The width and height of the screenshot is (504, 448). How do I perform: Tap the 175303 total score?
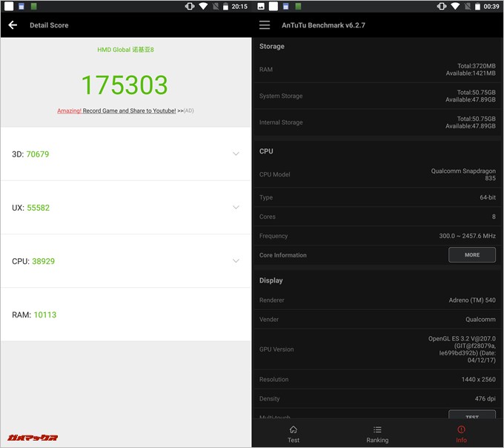(x=125, y=85)
